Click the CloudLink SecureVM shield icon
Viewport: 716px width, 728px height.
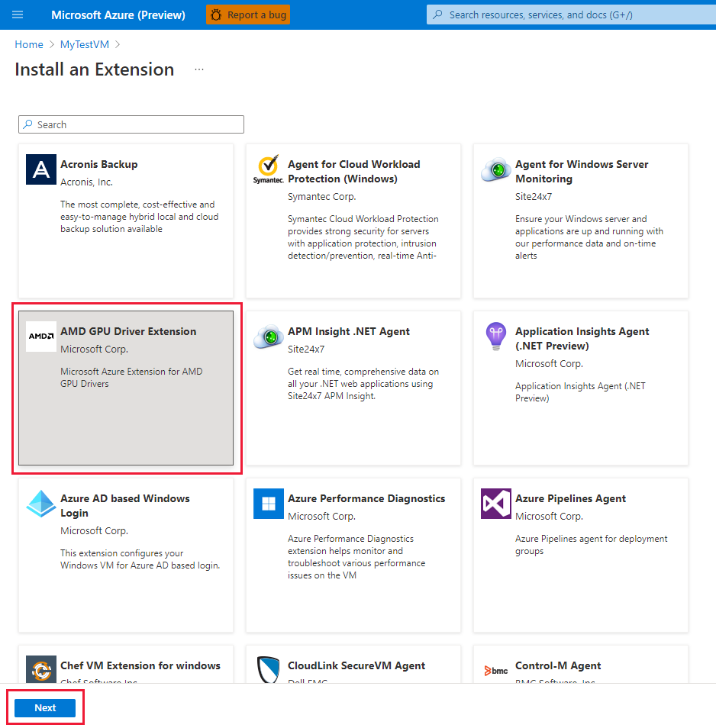click(x=269, y=669)
